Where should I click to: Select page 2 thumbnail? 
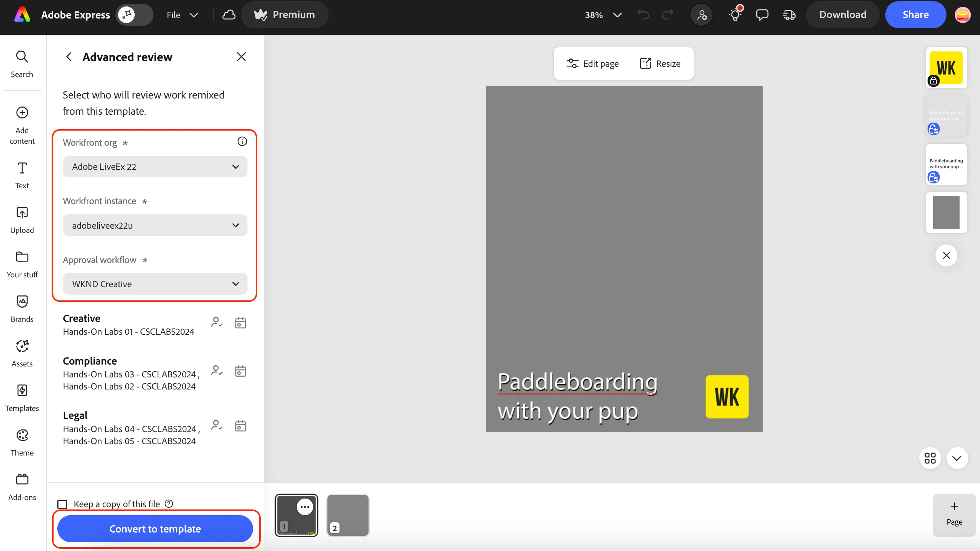coord(348,515)
